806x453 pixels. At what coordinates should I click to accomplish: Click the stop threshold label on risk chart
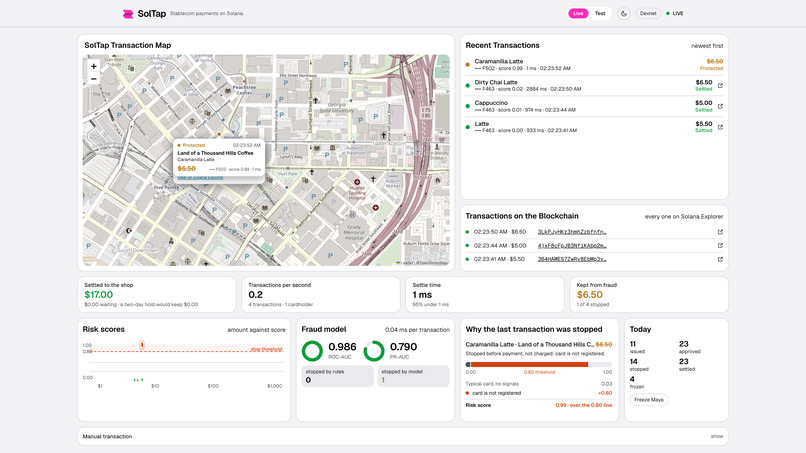(x=266, y=349)
